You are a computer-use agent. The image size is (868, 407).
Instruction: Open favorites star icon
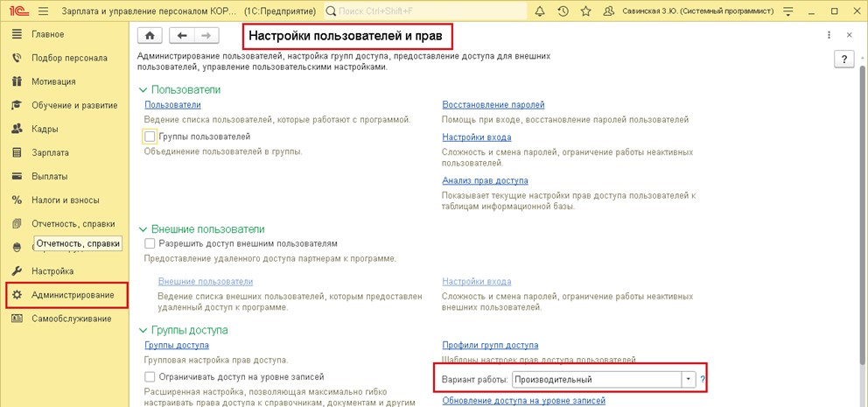pos(585,11)
